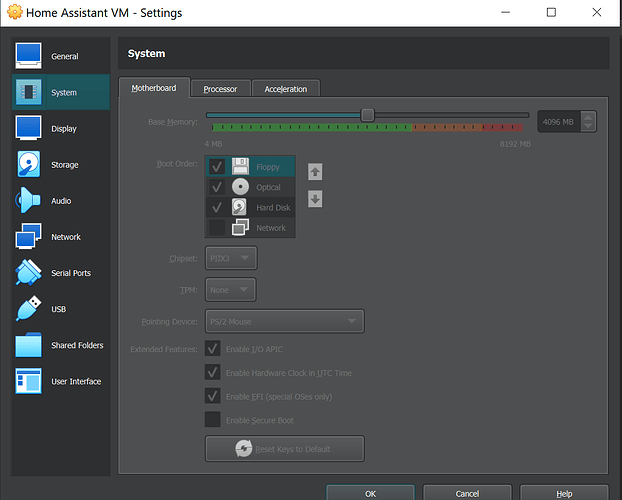
Task: Select the Optical label in Boot Order
Action: point(268,187)
